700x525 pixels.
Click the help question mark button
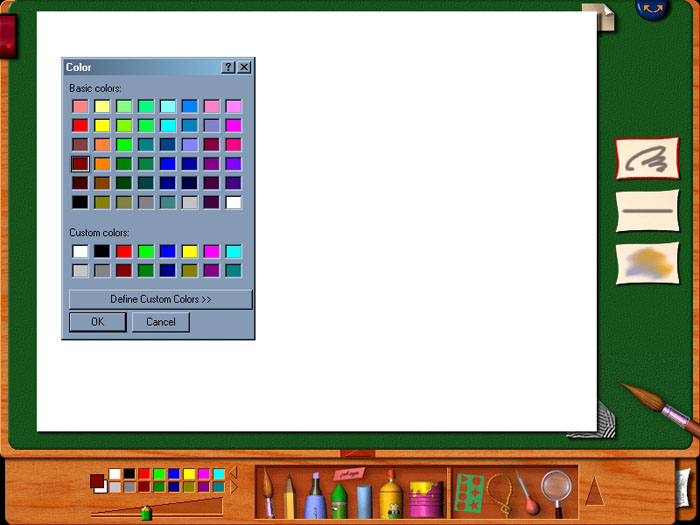[228, 67]
